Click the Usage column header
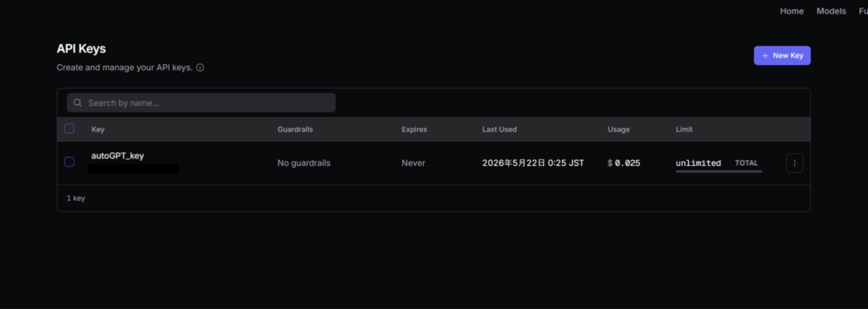The height and width of the screenshot is (309, 868). (618, 130)
